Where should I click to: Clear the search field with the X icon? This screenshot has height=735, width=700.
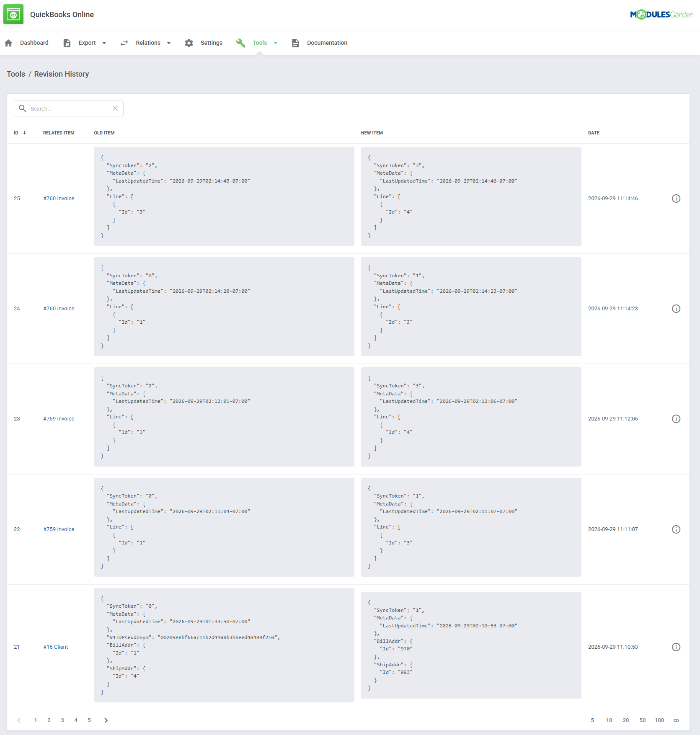click(x=115, y=108)
